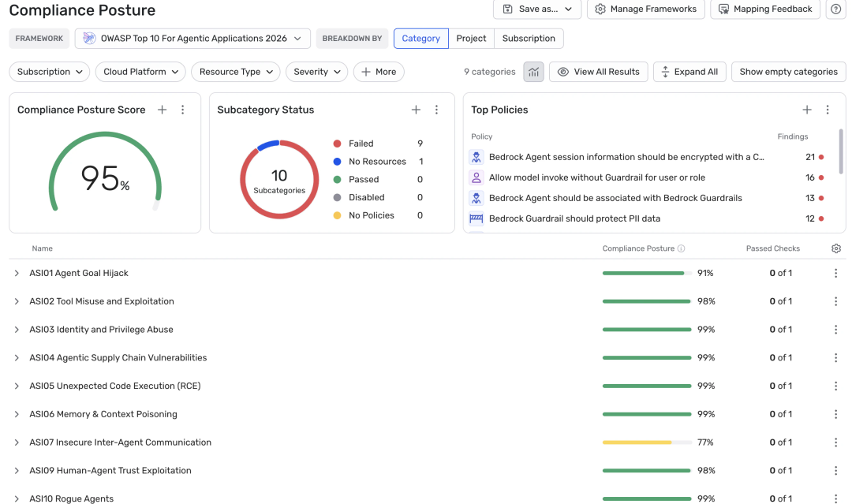This screenshot has height=504, width=852.
Task: Toggle Show empty categories
Action: point(788,72)
